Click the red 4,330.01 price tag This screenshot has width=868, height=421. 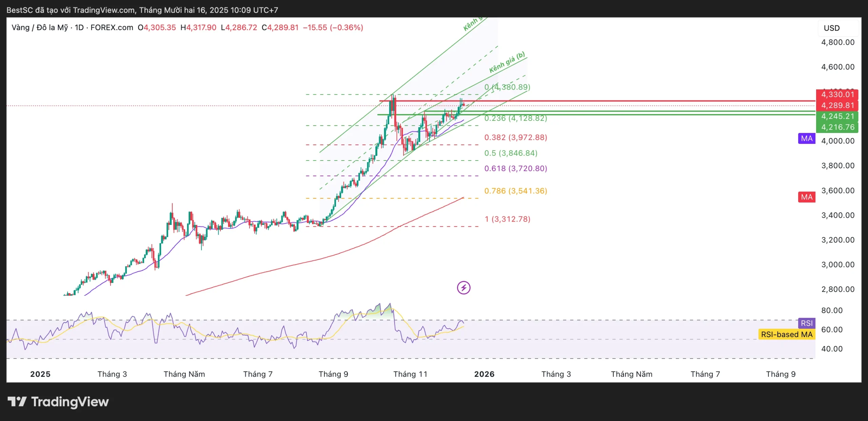[837, 95]
